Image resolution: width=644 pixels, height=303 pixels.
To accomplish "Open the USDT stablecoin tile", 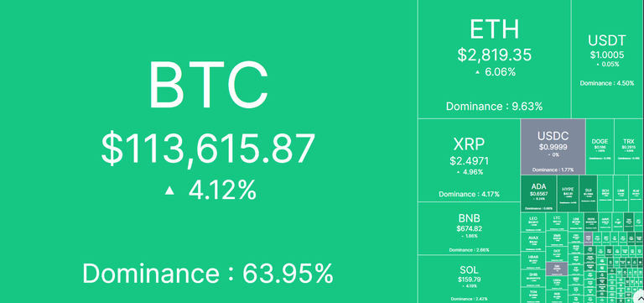I will click(607, 60).
